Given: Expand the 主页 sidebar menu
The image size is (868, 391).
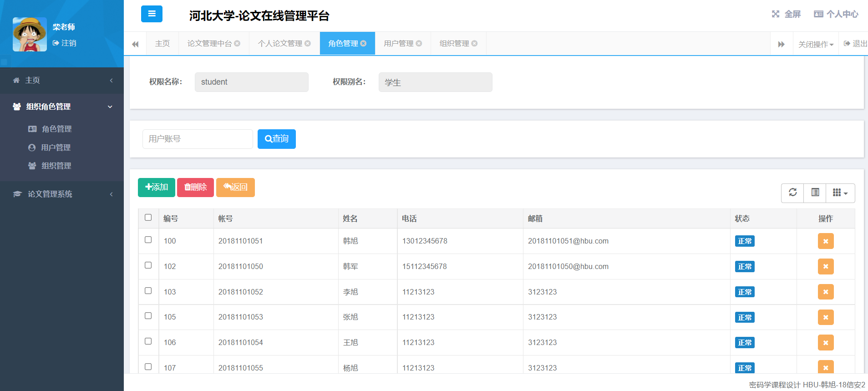Looking at the screenshot, I should pyautogui.click(x=62, y=80).
